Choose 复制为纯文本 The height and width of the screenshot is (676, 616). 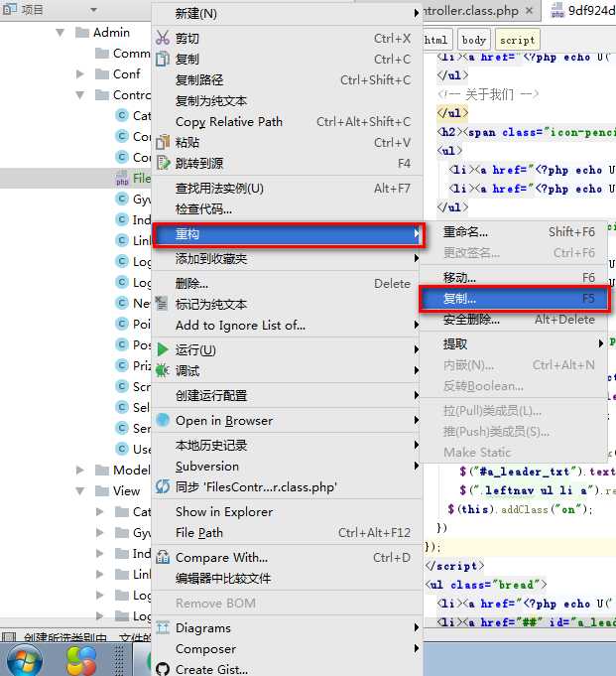pos(288,101)
